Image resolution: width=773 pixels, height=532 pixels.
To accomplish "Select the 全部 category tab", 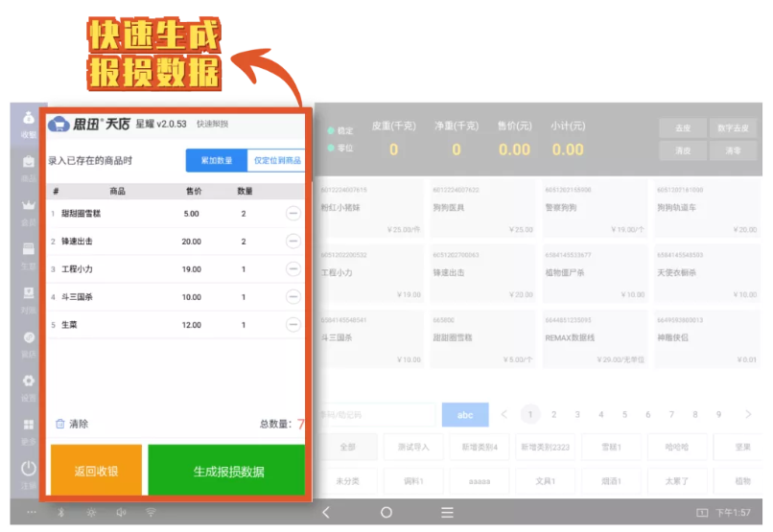I will click(x=345, y=447).
